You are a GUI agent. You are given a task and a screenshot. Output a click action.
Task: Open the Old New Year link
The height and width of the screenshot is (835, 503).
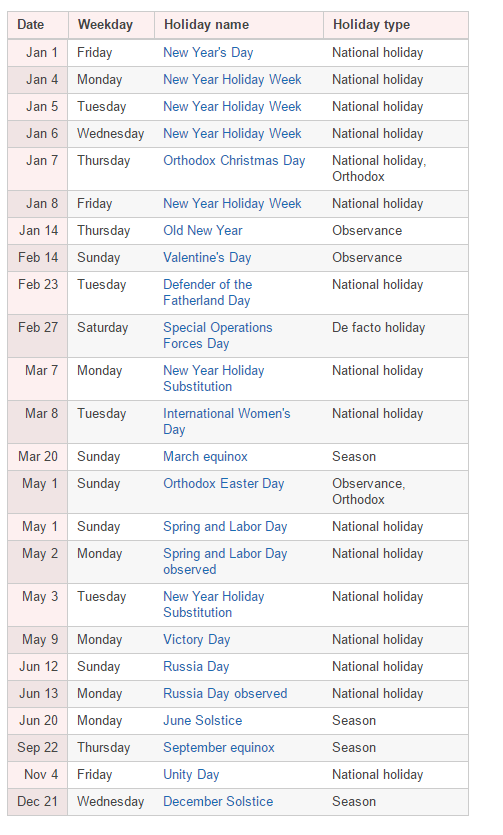[203, 231]
